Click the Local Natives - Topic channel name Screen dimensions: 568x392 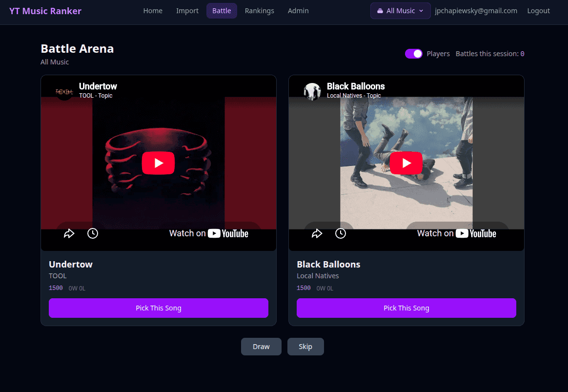coord(354,96)
